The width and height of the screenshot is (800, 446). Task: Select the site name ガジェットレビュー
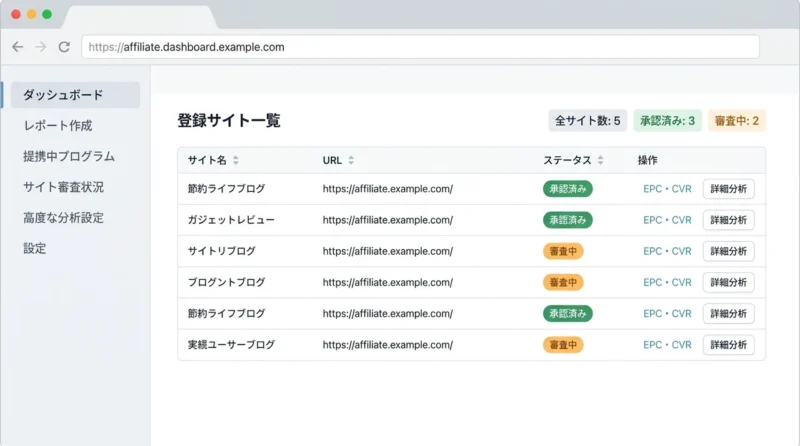pos(231,220)
